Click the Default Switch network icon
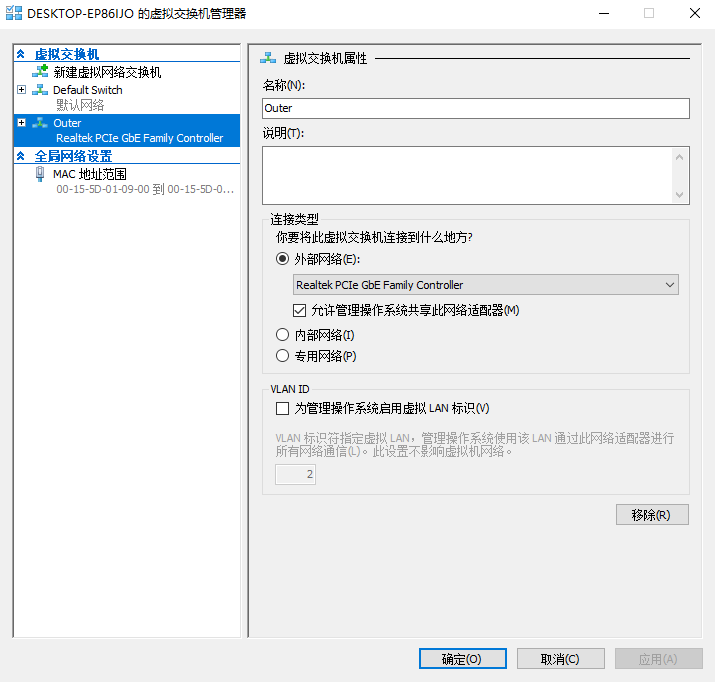The height and width of the screenshot is (682, 715). point(40,89)
